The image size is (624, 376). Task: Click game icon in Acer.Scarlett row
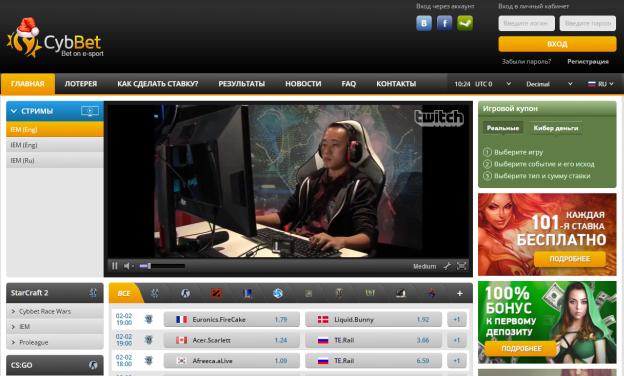pyautogui.click(x=149, y=340)
